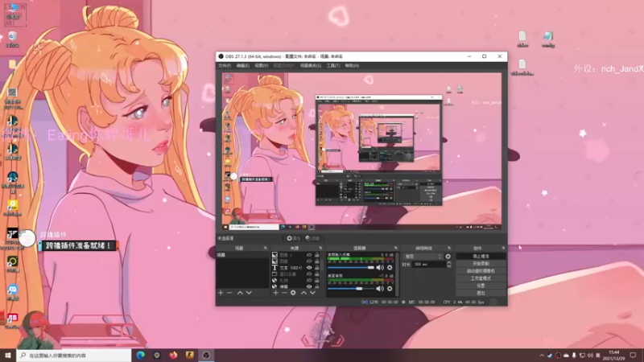Pop out the audio mixer dock
This screenshot has width=644, height=362.
(x=395, y=248)
